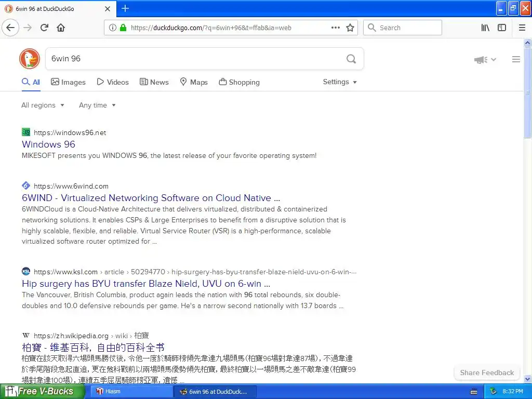Open the browser home page
The width and height of the screenshot is (532, 399).
point(61,28)
